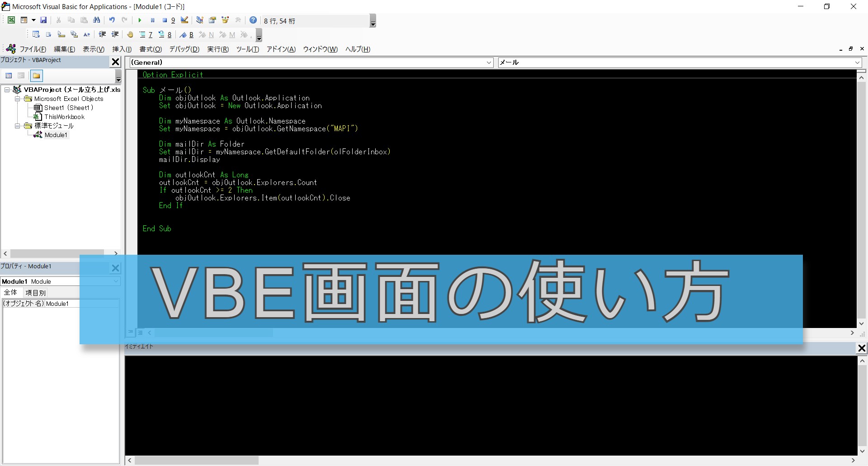Close the Project Explorer panel
The height and width of the screenshot is (466, 868).
[x=116, y=62]
